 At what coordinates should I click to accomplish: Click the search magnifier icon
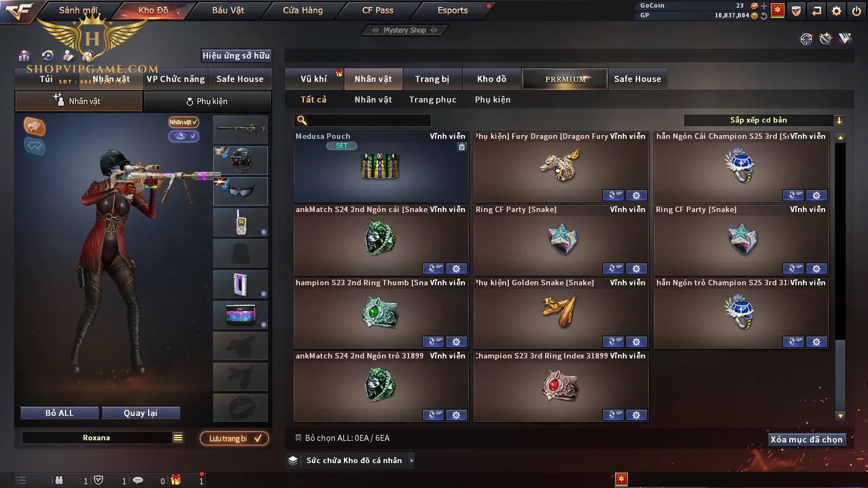click(x=302, y=120)
